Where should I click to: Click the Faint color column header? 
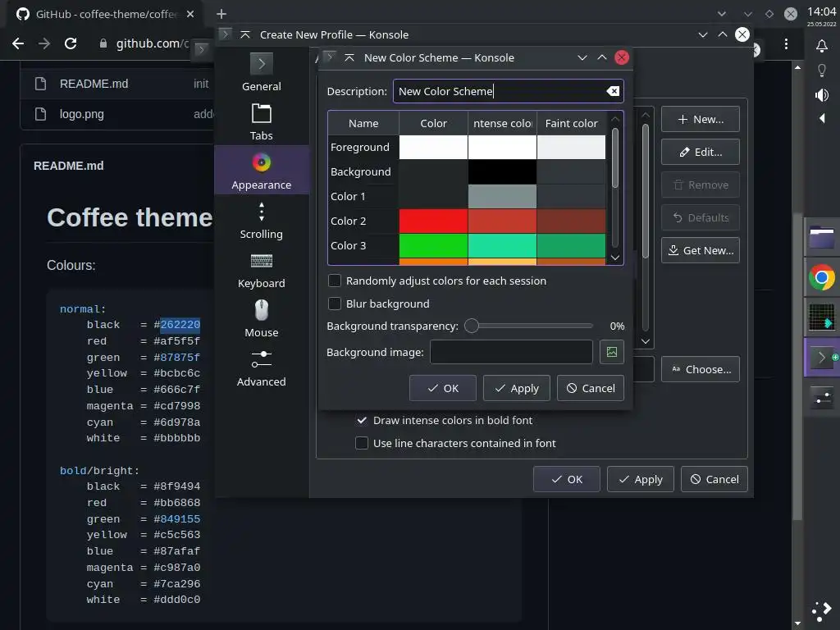click(571, 123)
